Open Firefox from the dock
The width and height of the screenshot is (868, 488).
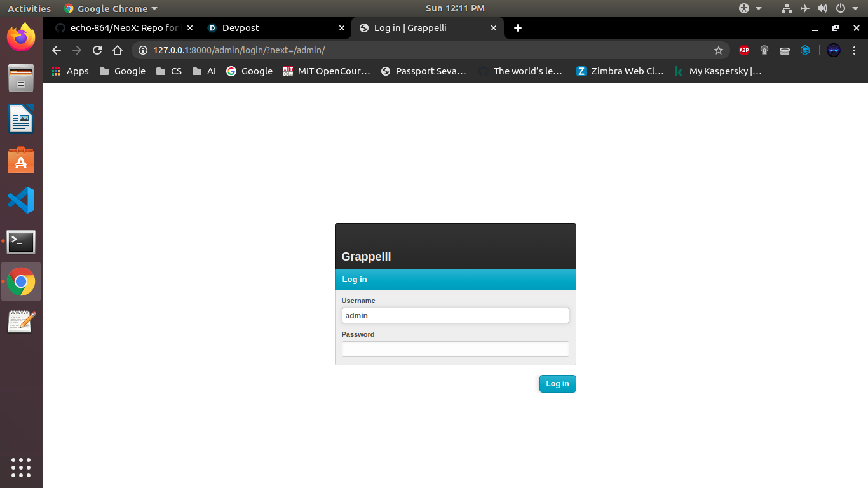pos(21,37)
